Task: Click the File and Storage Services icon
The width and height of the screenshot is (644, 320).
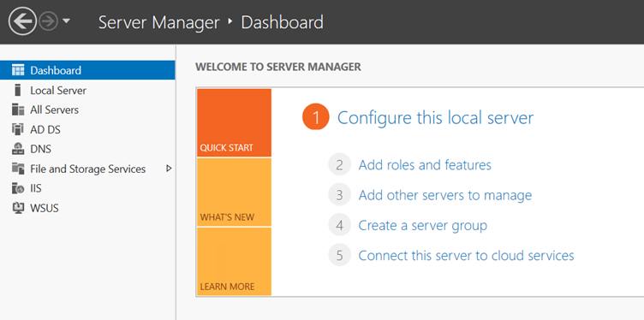Action: 18,169
